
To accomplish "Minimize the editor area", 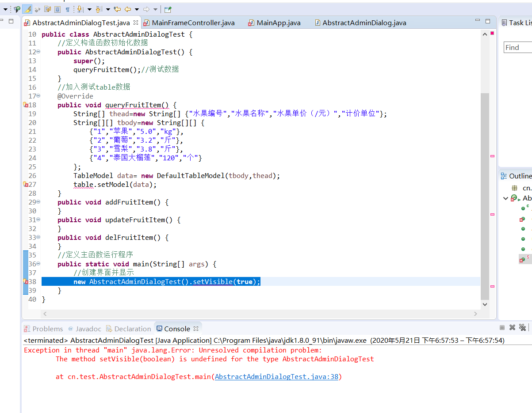I will (478, 21).
